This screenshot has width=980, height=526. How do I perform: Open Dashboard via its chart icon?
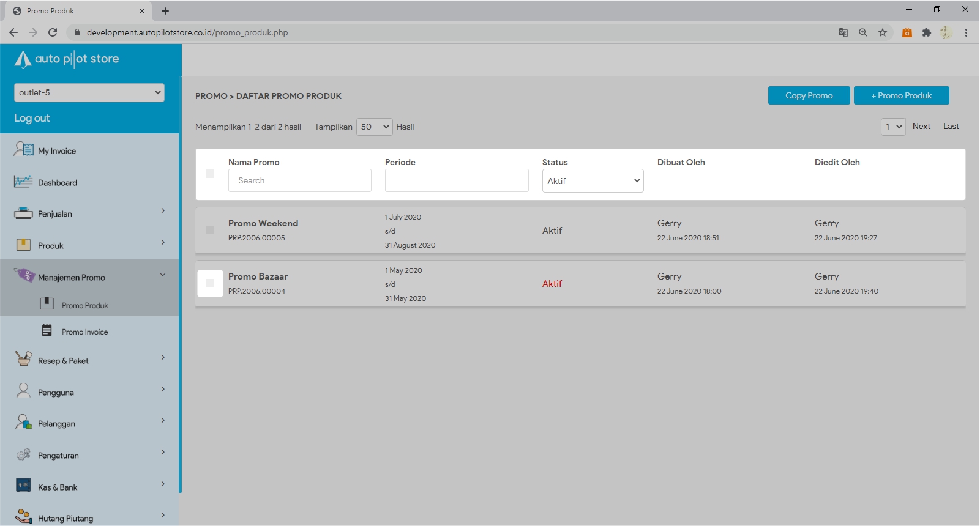pyautogui.click(x=23, y=182)
